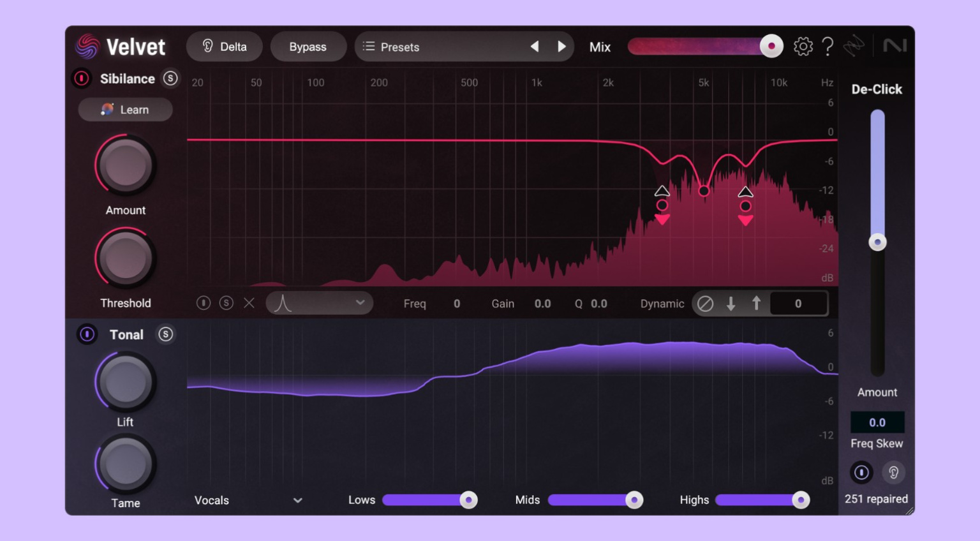Click the help question mark icon
The height and width of the screenshot is (541, 980).
tap(828, 47)
